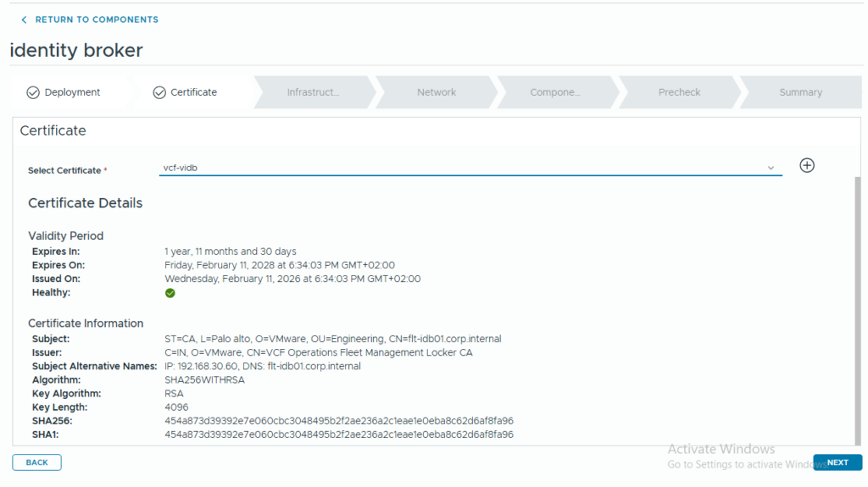Open the Summary wizard step
This screenshot has height=487, width=868.
point(800,92)
